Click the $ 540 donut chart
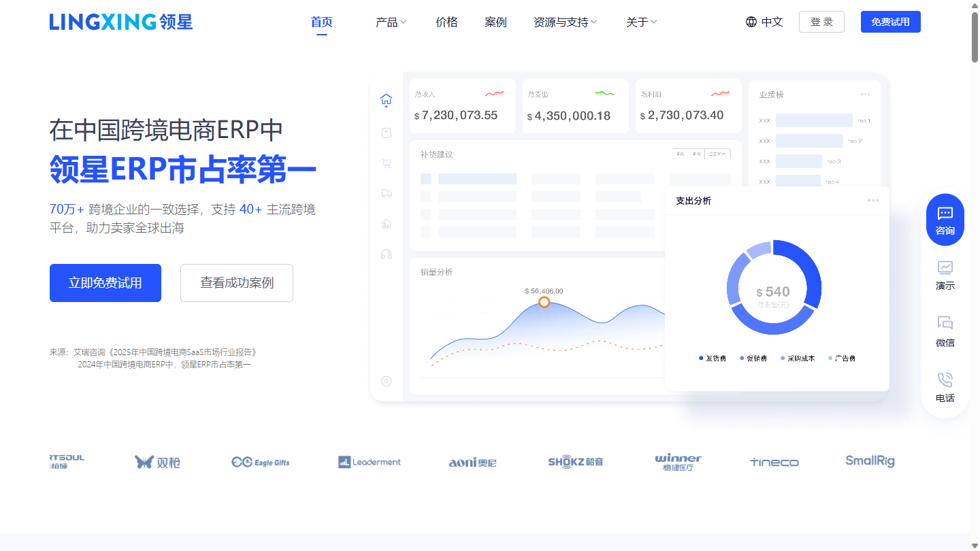Viewport: 980px width, 551px height. [x=774, y=287]
